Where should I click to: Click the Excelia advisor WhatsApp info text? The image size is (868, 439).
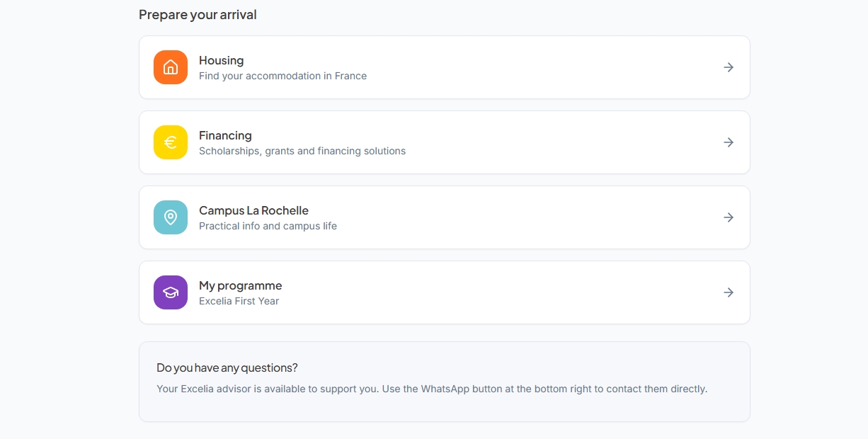coord(431,389)
